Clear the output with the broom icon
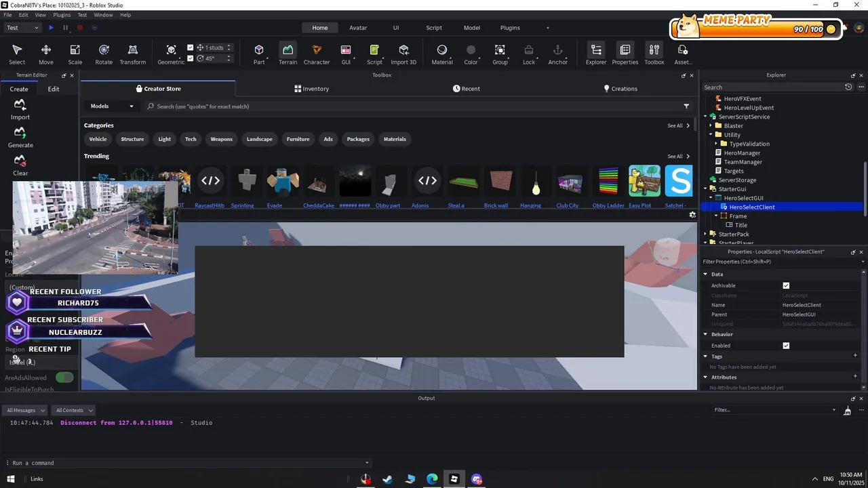Image resolution: width=868 pixels, height=488 pixels. [x=847, y=410]
